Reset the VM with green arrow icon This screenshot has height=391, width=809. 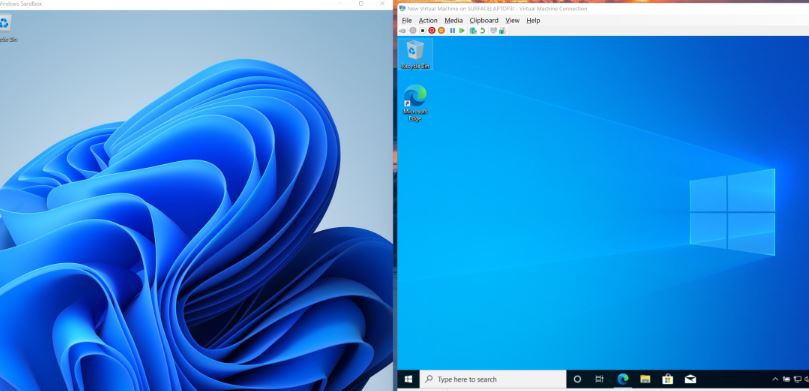click(462, 30)
